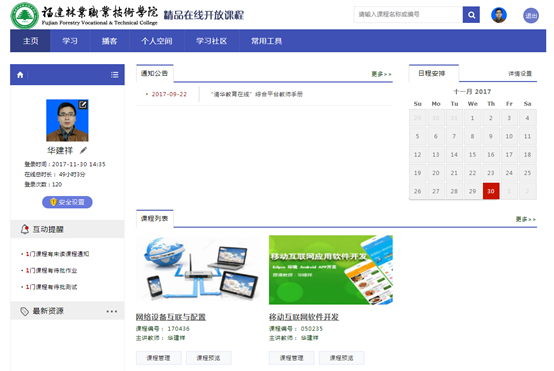
Task: Focus the course name search field
Action: [408, 14]
